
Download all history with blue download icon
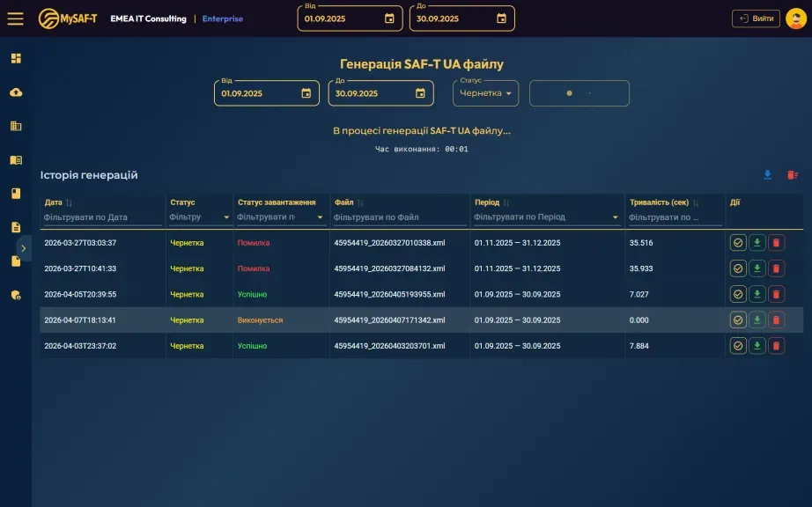767,175
